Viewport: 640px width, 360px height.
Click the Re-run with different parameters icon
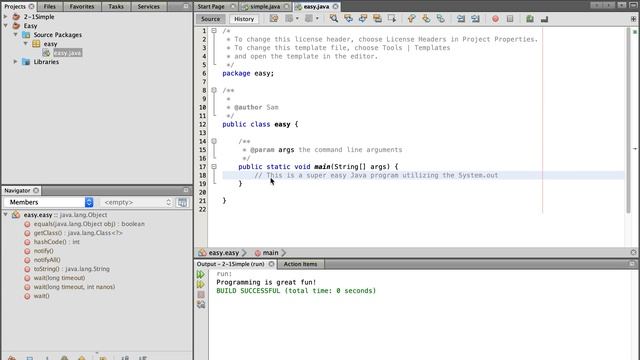point(201,284)
